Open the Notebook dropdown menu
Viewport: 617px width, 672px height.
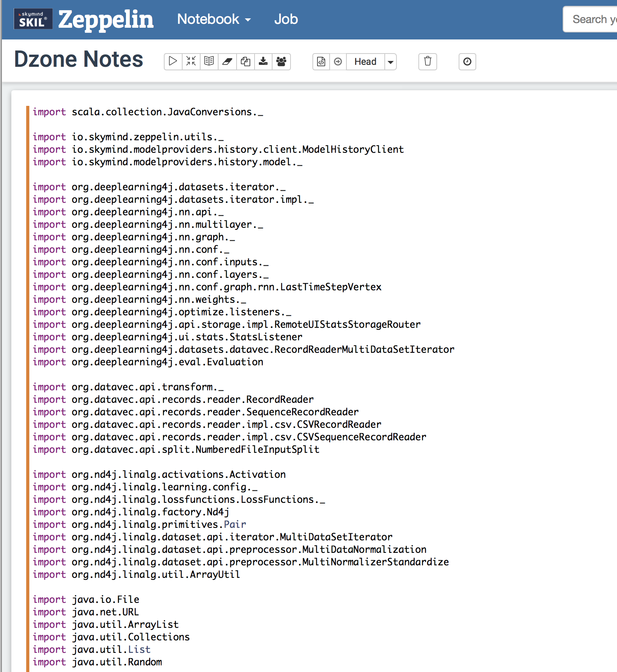(214, 19)
